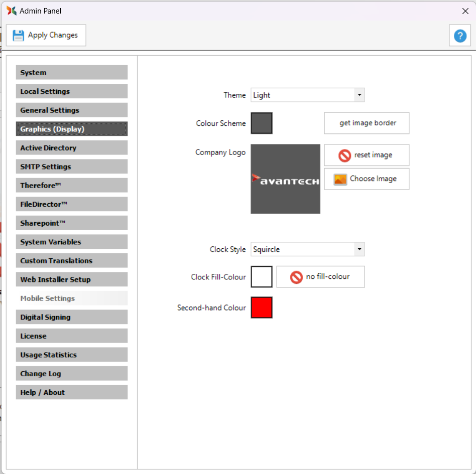Open the Theme dropdown
This screenshot has width=476, height=474.
click(307, 95)
